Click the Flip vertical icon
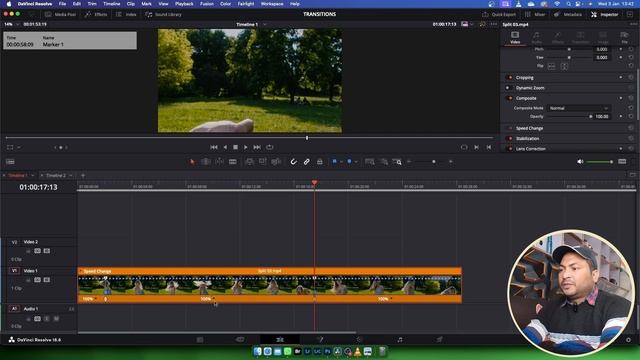Viewport: 640px width, 360px height. [564, 66]
